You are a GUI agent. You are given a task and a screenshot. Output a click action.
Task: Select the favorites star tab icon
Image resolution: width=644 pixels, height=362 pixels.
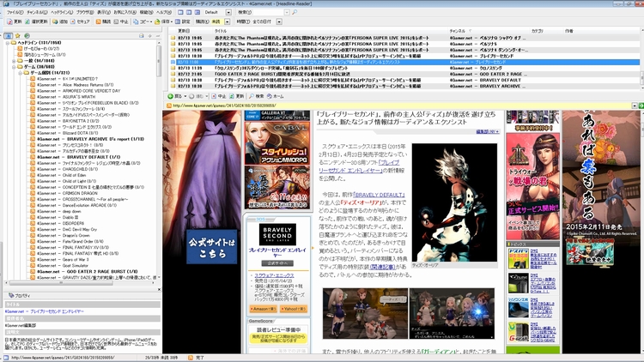coord(18,36)
